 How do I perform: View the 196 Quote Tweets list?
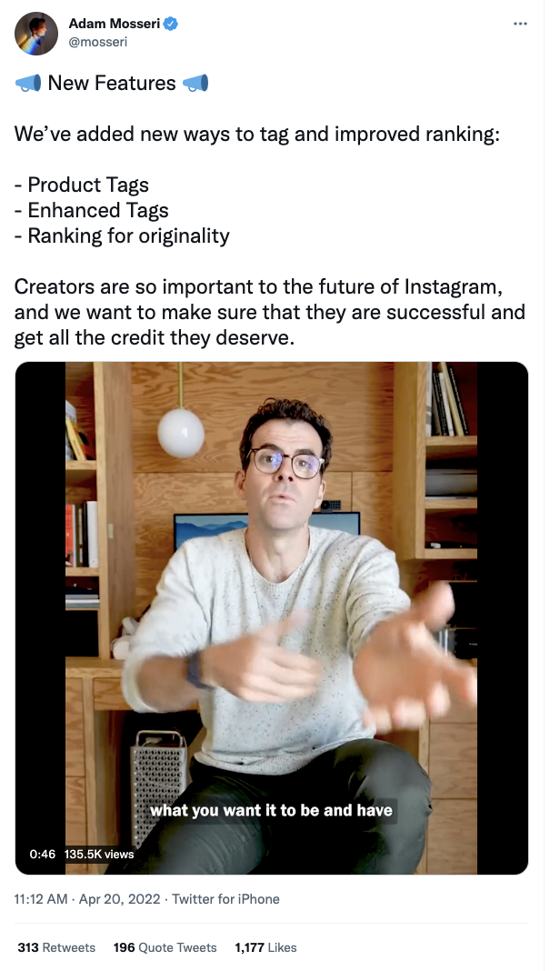pos(165,947)
